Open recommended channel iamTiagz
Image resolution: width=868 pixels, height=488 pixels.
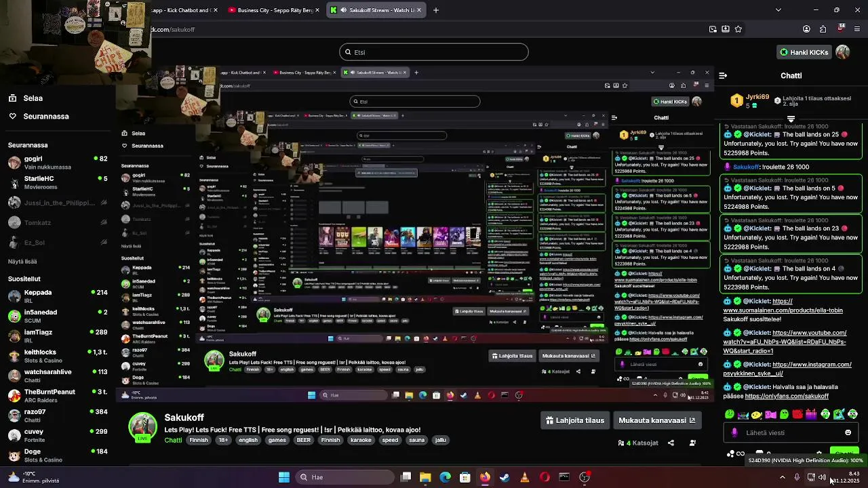(58, 336)
